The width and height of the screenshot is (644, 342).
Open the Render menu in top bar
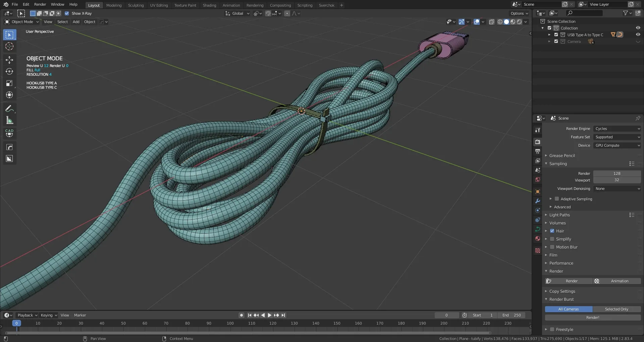pyautogui.click(x=40, y=4)
